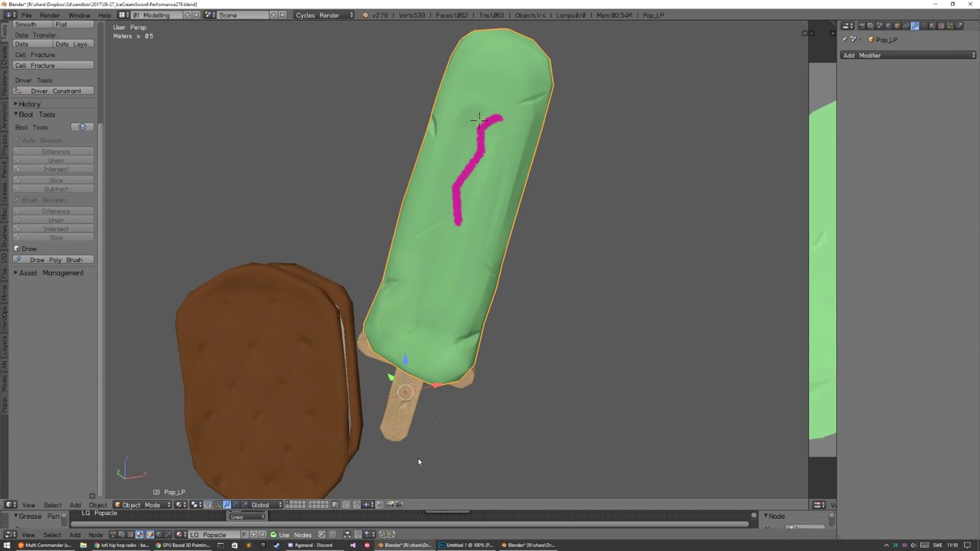Toggle fake user F for LO_Popsicle material
The width and height of the screenshot is (980, 551).
244,534
